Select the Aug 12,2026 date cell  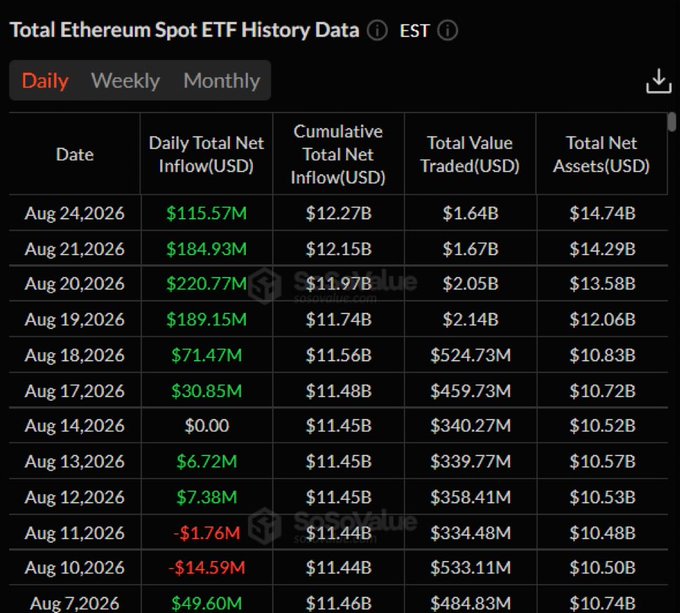[x=75, y=497]
